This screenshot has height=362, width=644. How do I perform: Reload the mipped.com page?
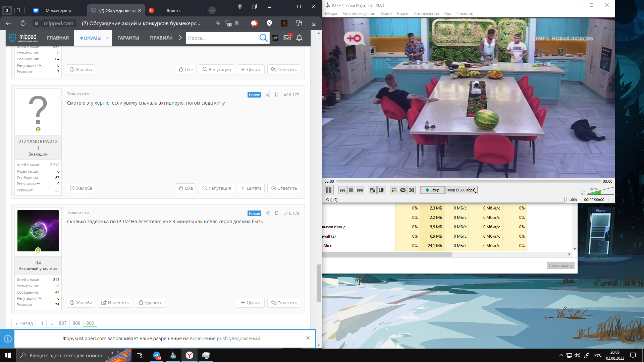pyautogui.click(x=23, y=23)
